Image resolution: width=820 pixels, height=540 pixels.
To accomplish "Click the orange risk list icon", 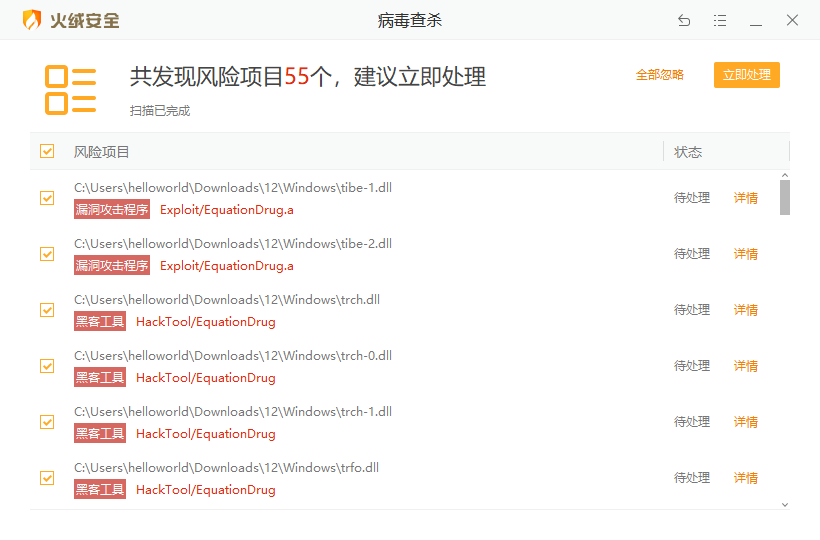I will click(71, 90).
